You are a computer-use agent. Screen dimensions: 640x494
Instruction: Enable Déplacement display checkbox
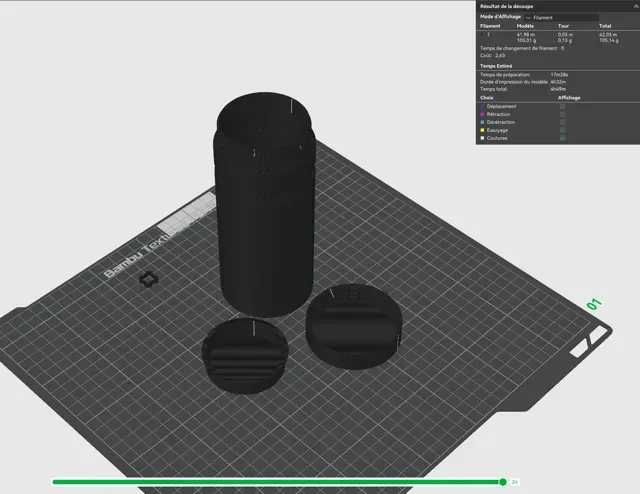(562, 106)
